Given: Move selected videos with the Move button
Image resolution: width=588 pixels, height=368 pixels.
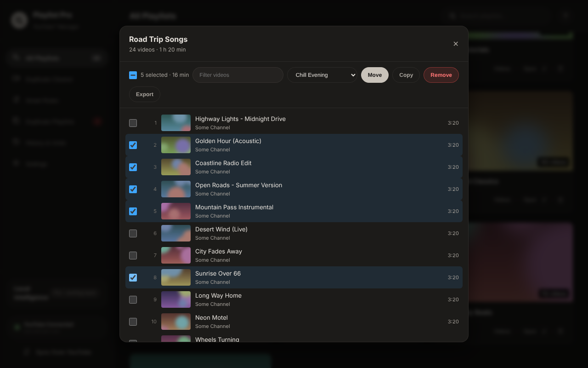Looking at the screenshot, I should pos(375,75).
